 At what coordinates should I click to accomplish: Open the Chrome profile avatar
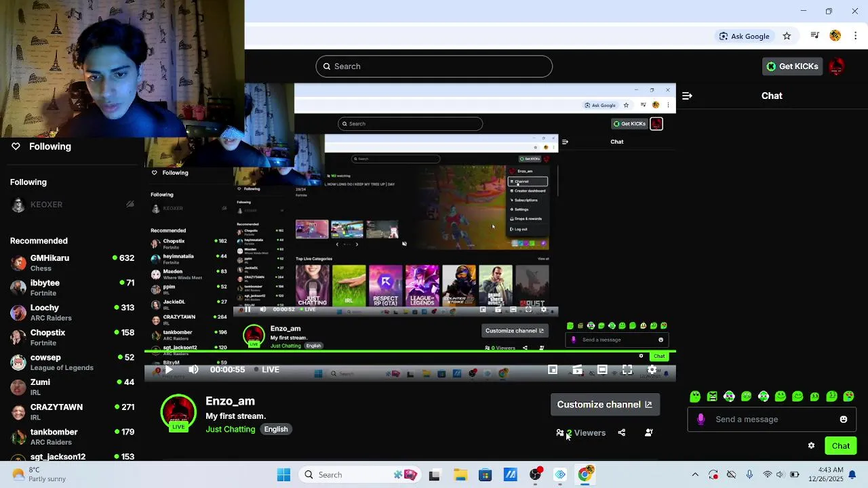[835, 36]
